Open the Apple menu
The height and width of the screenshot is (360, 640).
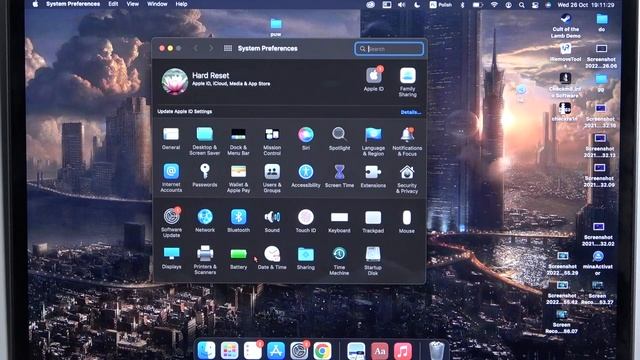(x=36, y=4)
